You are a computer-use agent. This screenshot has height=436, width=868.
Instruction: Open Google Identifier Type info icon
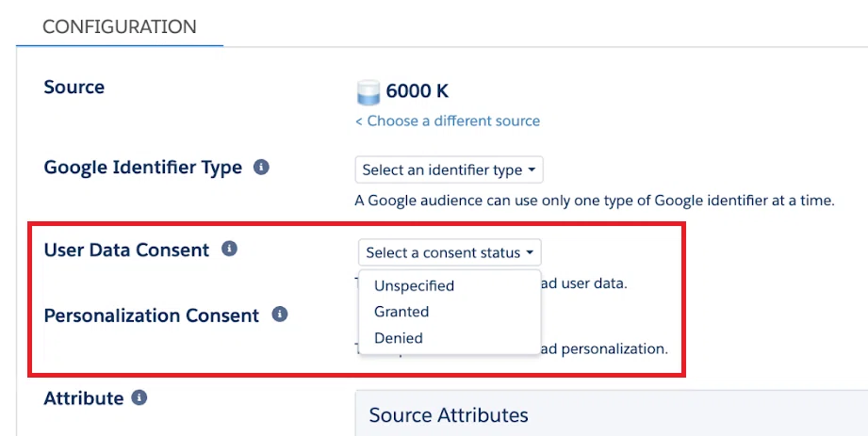pyautogui.click(x=261, y=167)
